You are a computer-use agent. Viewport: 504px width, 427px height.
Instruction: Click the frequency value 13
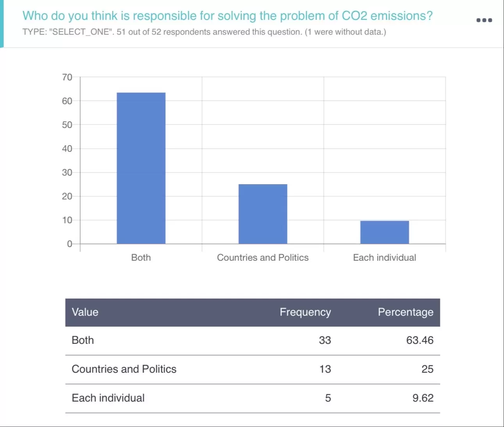(x=325, y=369)
